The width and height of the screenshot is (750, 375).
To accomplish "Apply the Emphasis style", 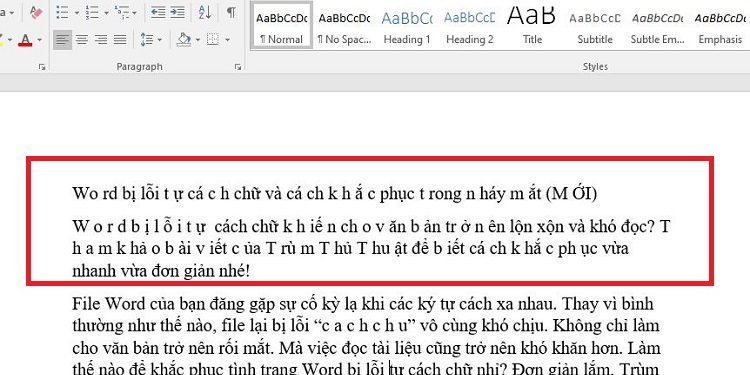I will click(720, 25).
